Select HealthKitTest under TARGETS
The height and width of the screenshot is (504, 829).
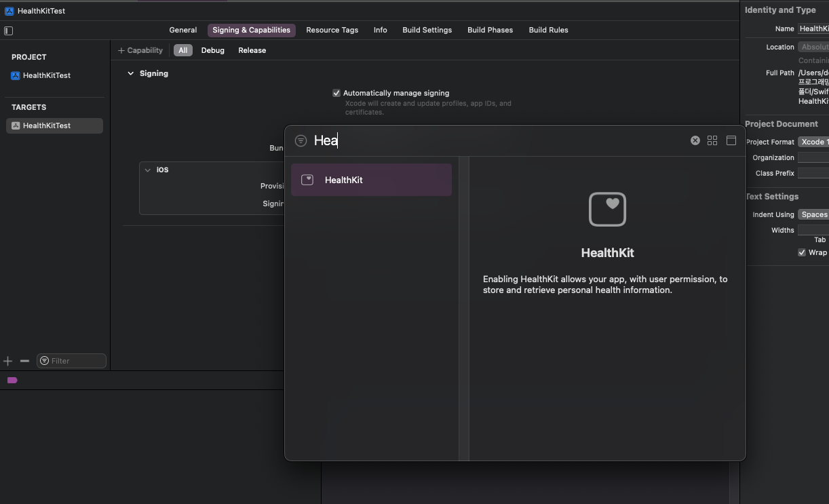(x=54, y=125)
